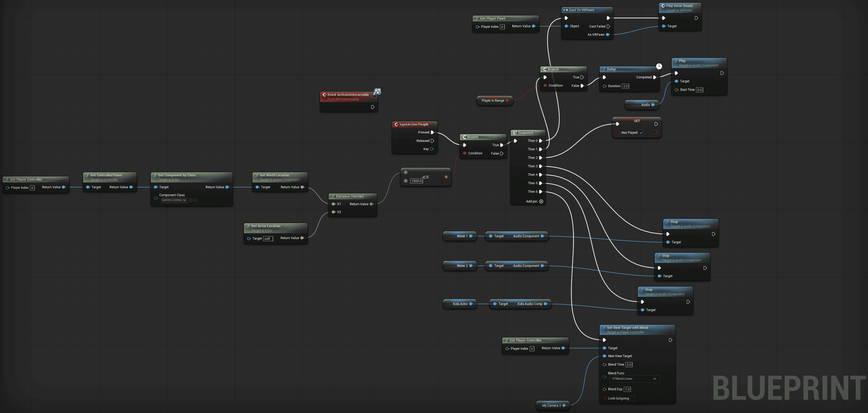This screenshot has height=413, width=868.
Task: Click the magnifying glass beside Camera Component class
Action: click(196, 200)
